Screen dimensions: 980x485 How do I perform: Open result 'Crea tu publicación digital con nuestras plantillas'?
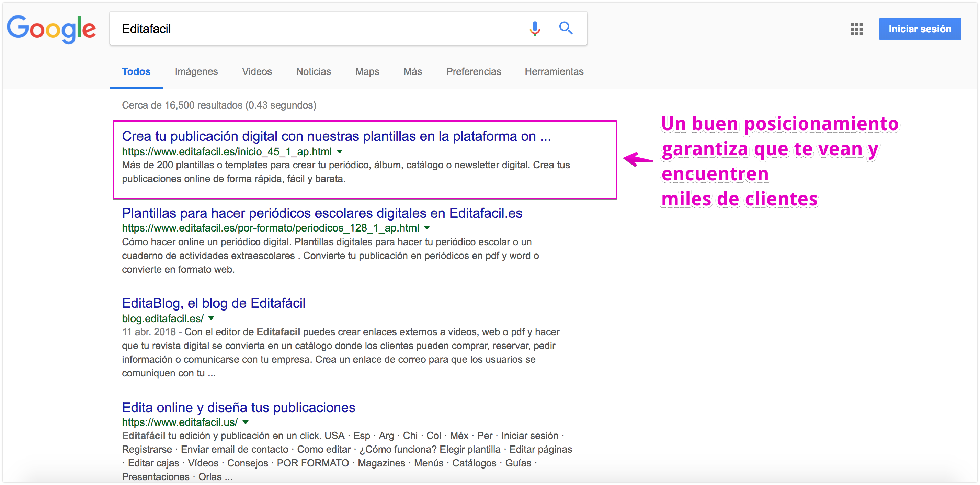tap(336, 136)
